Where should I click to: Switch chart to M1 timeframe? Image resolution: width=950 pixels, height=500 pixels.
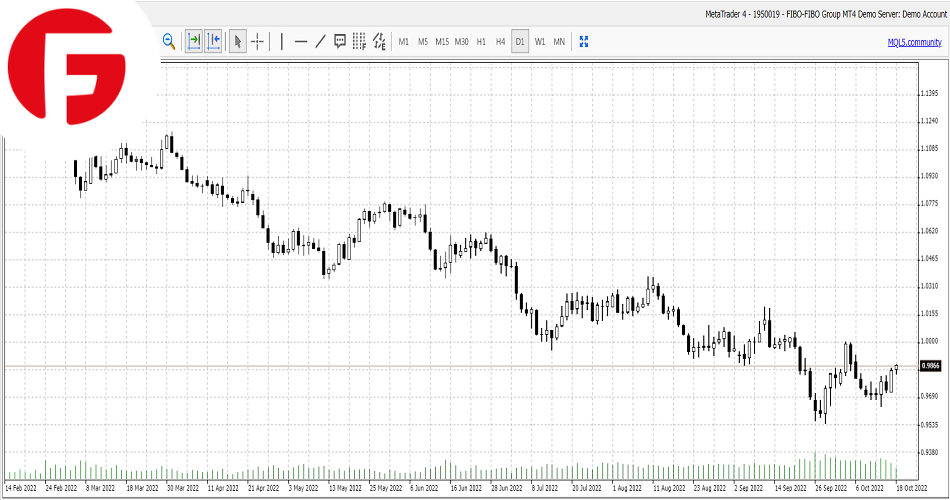click(404, 42)
